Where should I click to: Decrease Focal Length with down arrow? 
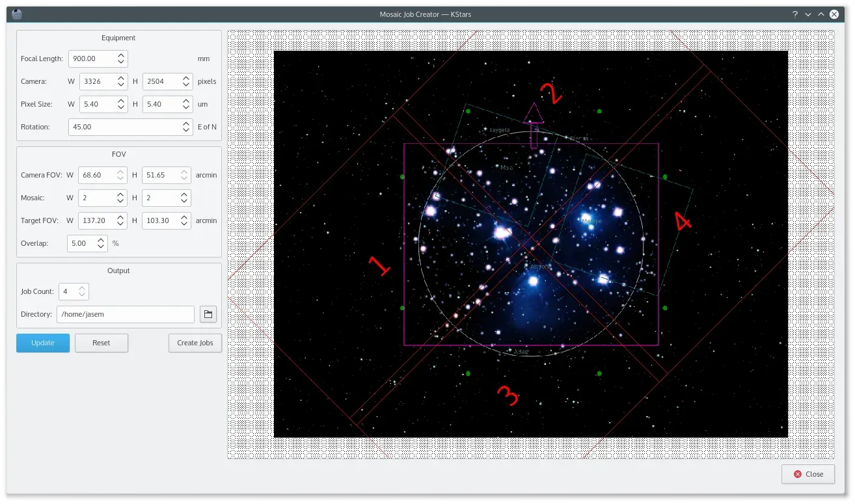click(121, 62)
